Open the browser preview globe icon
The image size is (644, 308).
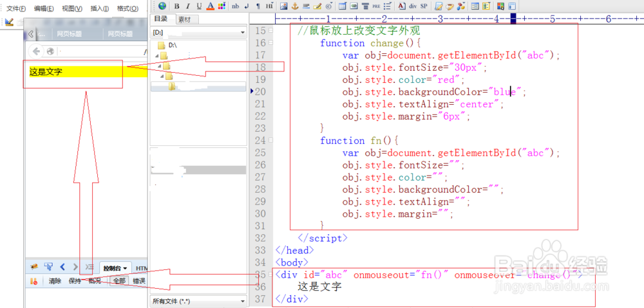pos(162,6)
